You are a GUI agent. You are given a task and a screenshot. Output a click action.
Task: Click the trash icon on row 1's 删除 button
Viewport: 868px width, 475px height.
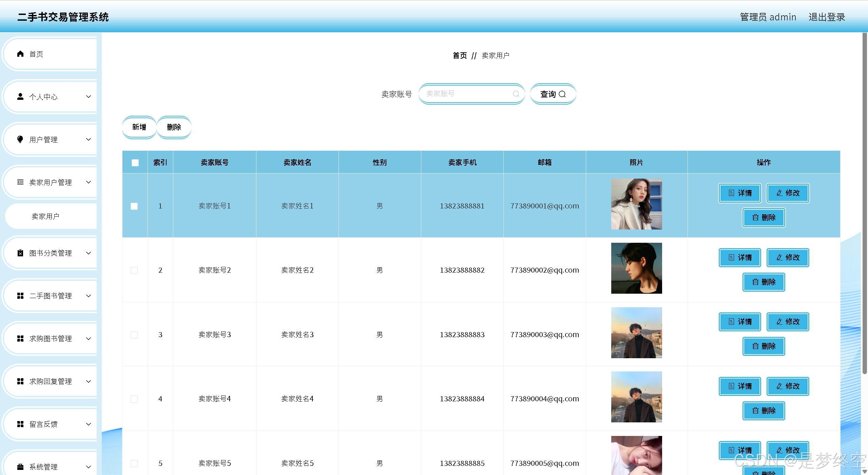tap(755, 217)
